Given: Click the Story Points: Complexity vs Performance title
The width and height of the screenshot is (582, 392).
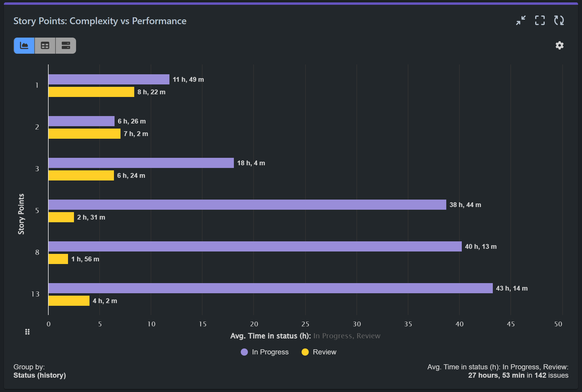Looking at the screenshot, I should (x=100, y=21).
